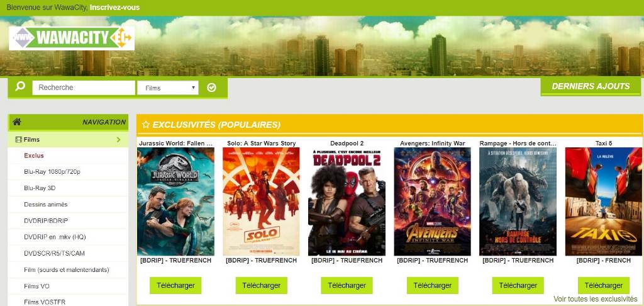Click Télécharger under Jurassic World

click(175, 285)
